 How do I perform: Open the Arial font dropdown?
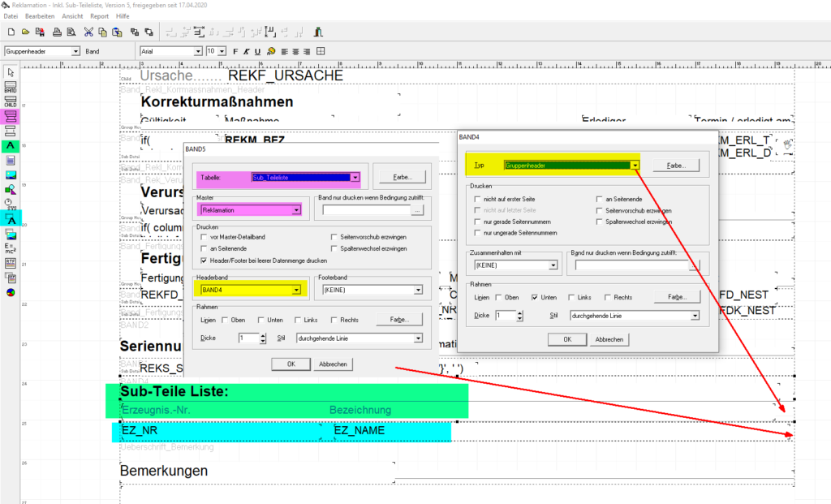coord(198,51)
